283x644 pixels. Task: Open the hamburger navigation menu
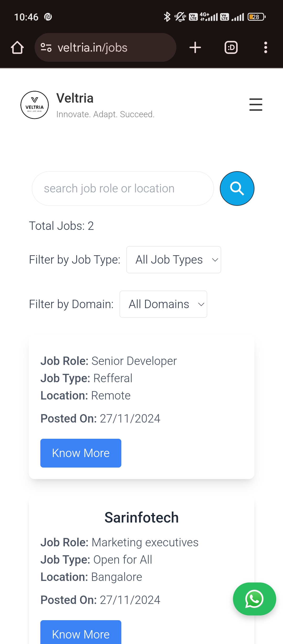click(256, 104)
